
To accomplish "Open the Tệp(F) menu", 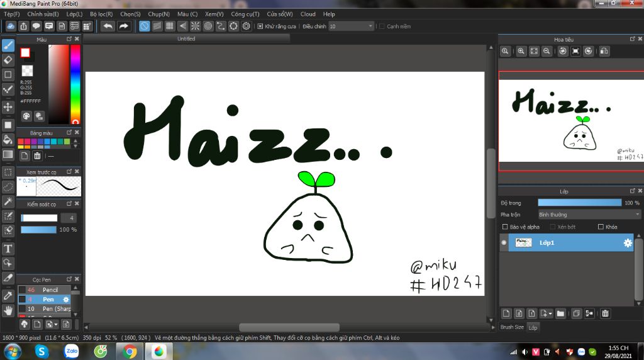I will 11,14.
